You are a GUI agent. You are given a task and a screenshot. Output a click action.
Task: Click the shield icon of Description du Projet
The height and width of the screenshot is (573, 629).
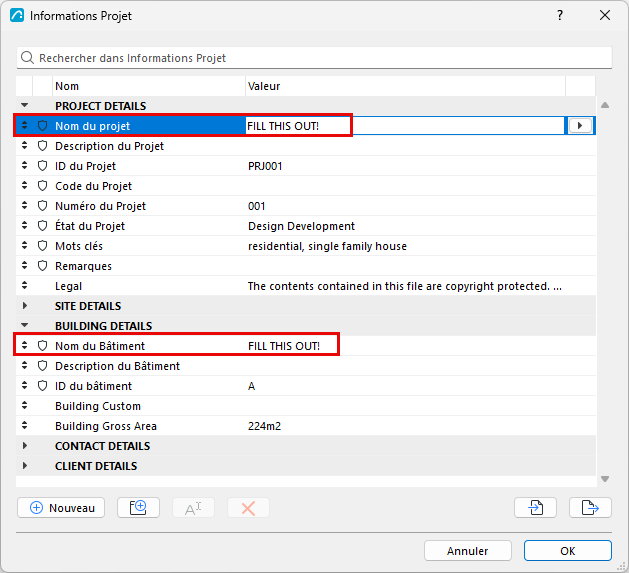pyautogui.click(x=43, y=146)
